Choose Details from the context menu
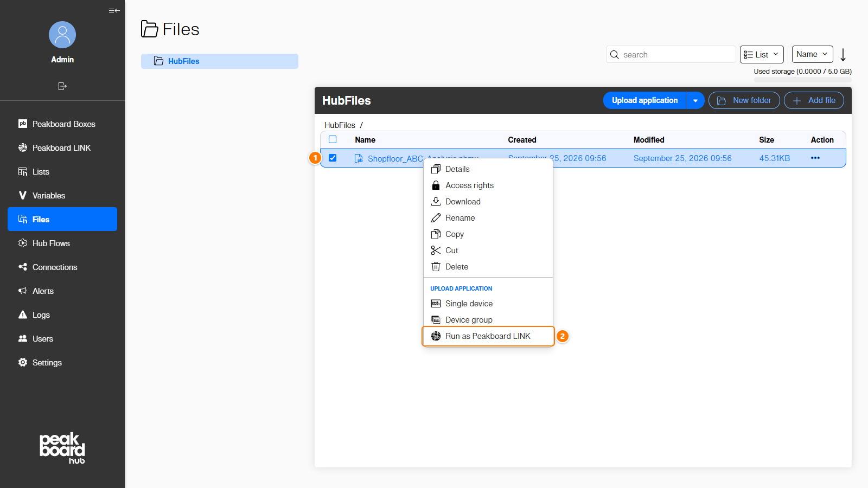Viewport: 868px width, 488px height. point(488,169)
